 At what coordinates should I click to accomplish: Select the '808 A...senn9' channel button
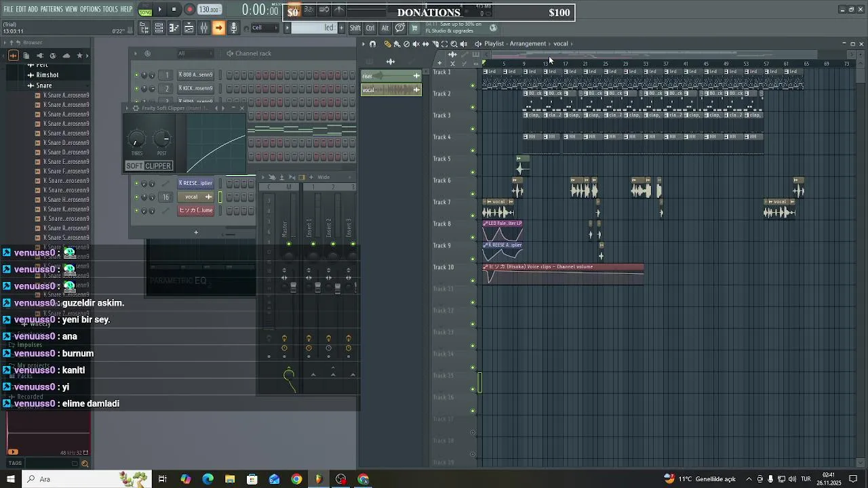(x=196, y=75)
